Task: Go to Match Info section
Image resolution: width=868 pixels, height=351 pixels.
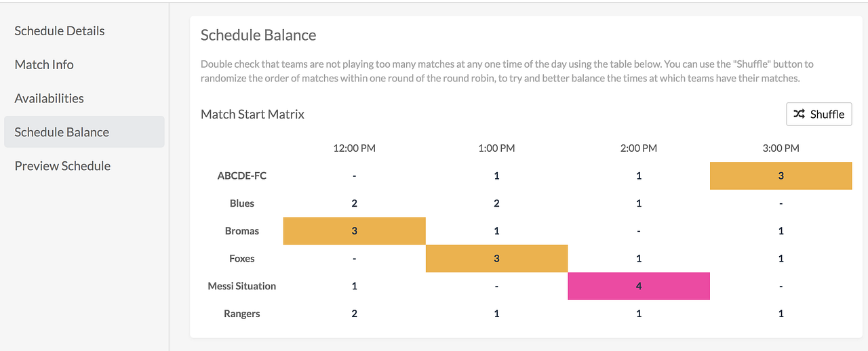Action: 44,64
